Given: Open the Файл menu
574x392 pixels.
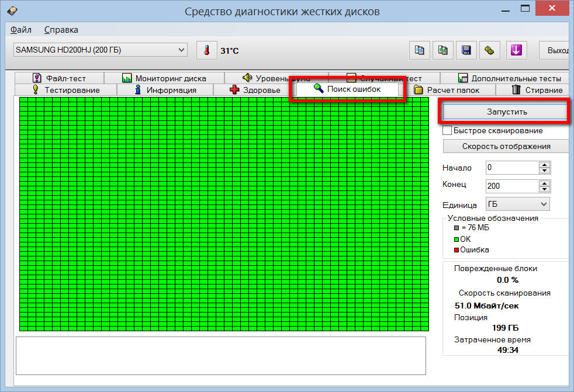Looking at the screenshot, I should pos(21,30).
